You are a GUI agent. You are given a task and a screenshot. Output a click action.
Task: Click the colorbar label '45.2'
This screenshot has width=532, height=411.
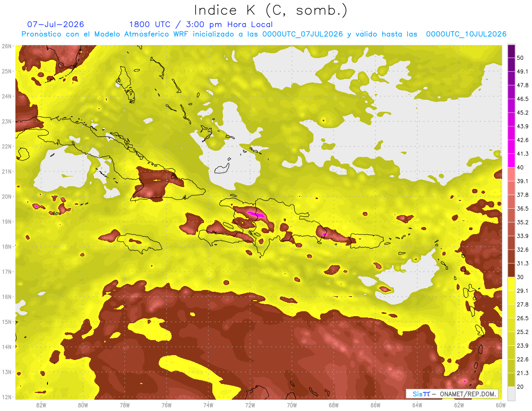(522, 113)
